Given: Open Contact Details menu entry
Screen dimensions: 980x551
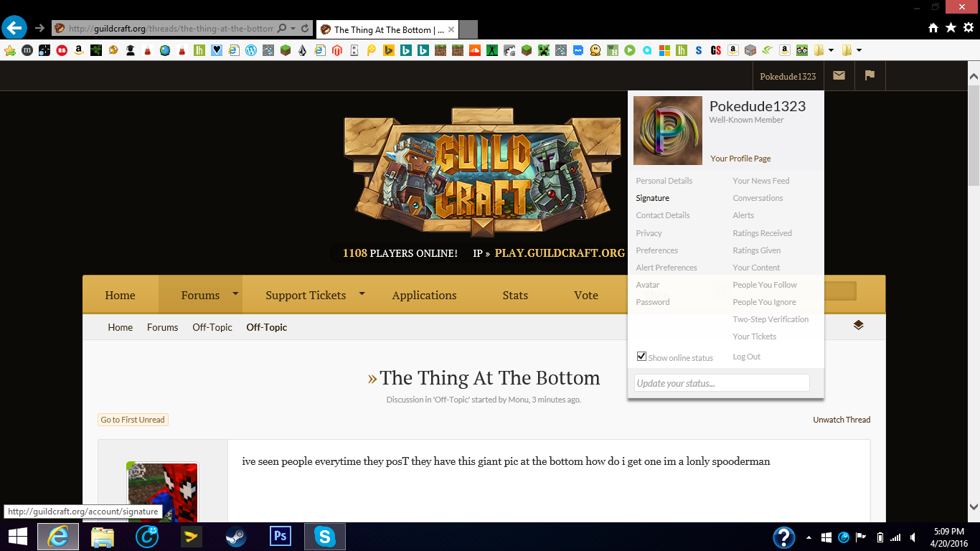Looking at the screenshot, I should [663, 215].
